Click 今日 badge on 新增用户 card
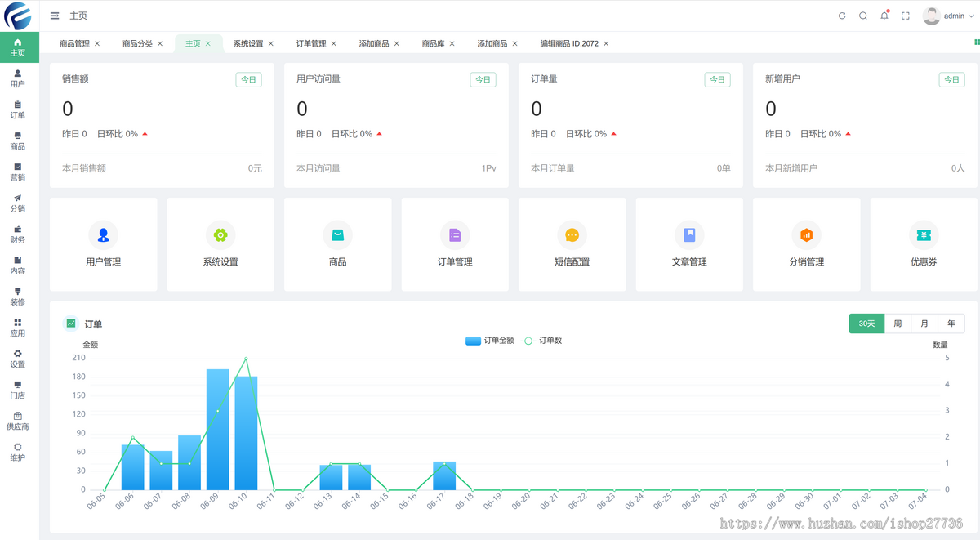 (x=951, y=79)
